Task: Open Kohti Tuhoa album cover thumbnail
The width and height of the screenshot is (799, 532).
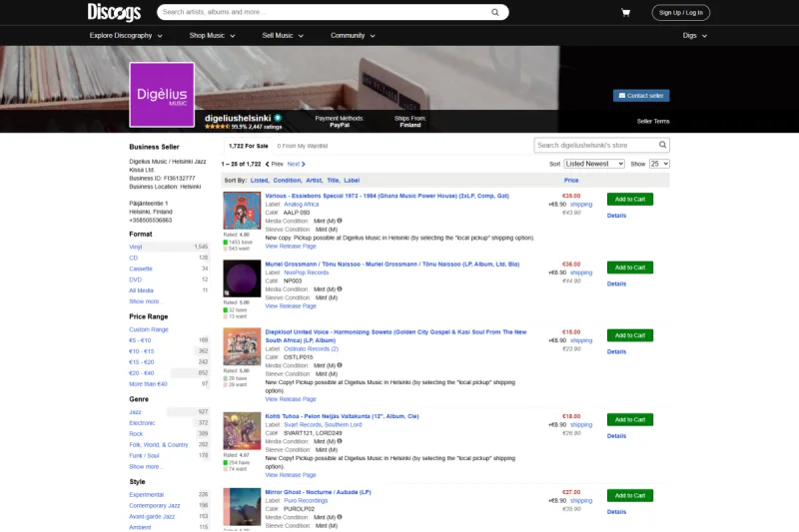Action: pos(242,431)
